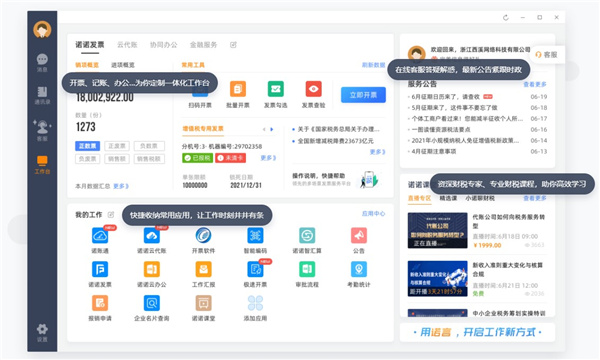
Task: Click edit icon beside 我的工作
Action: (x=111, y=214)
